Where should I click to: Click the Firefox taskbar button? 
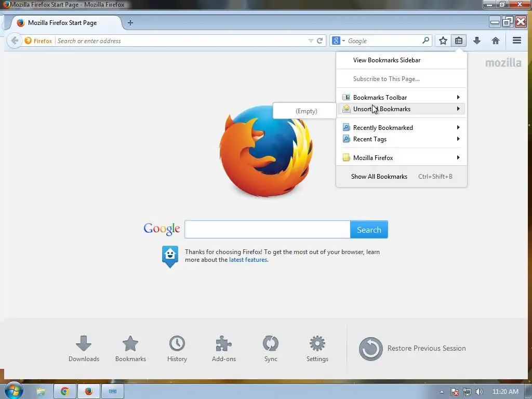point(89,392)
